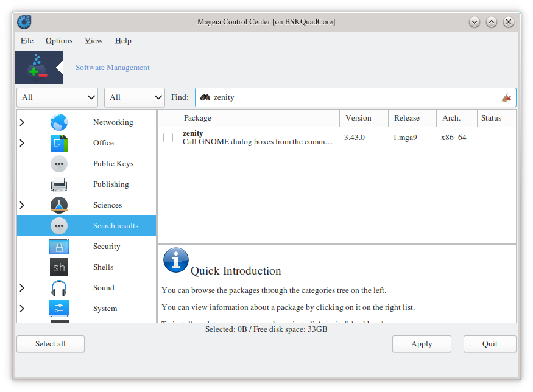Sort by the Status column header
Screen dimensions: 533x392
point(496,118)
